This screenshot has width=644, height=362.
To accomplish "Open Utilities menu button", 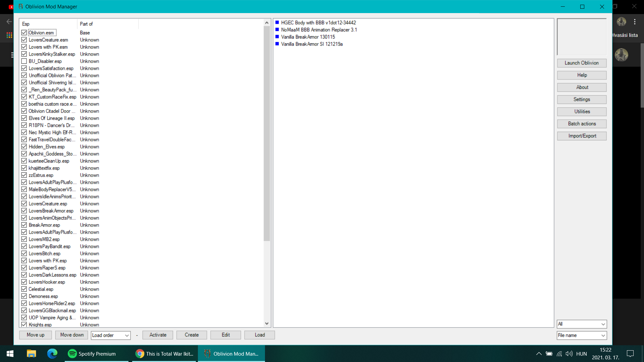I will [x=582, y=112].
